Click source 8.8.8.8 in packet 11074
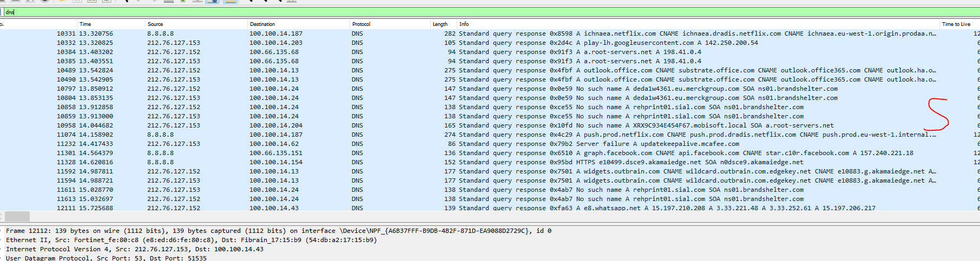This screenshot has height=261, width=980. coord(161,135)
